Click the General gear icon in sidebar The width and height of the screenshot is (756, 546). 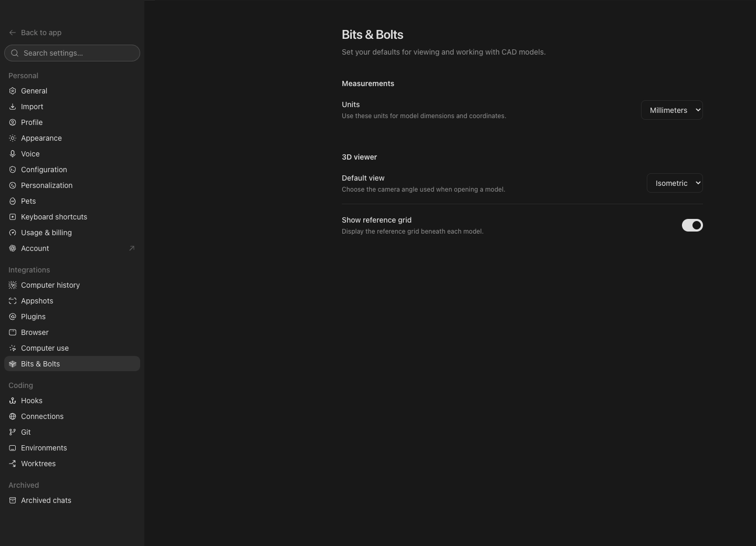(x=13, y=91)
